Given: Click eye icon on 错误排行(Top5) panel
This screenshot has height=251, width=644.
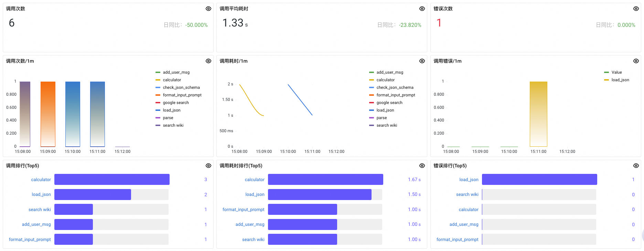Looking at the screenshot, I should 636,166.
